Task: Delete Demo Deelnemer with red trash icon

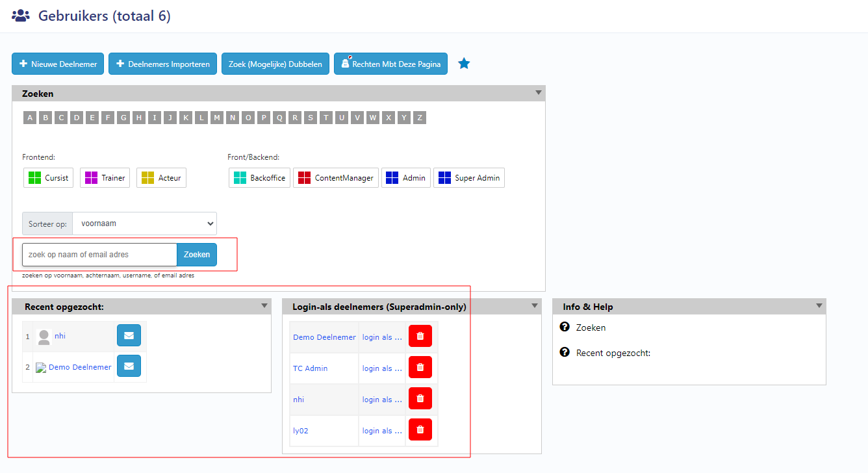Action: point(420,337)
